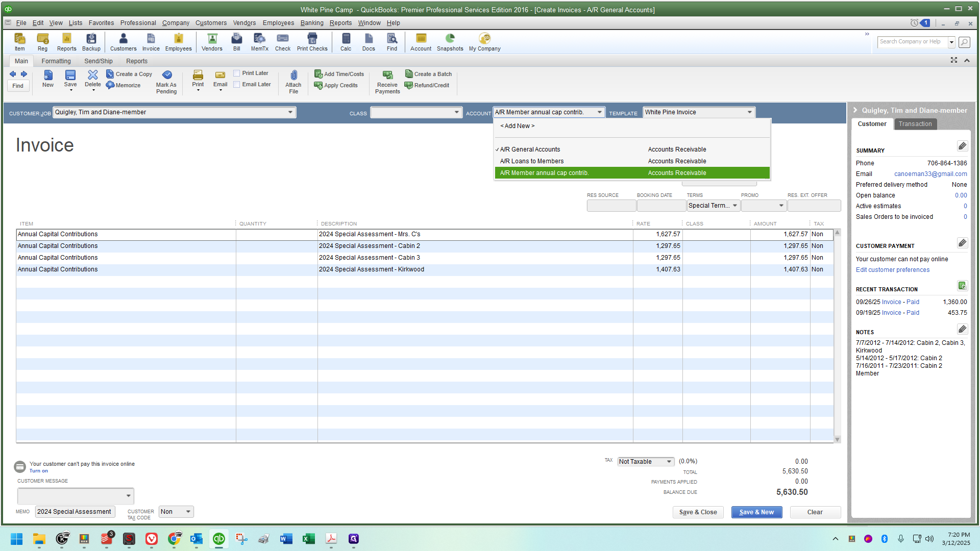
Task: Select A/R Loans to Members account
Action: coord(632,161)
